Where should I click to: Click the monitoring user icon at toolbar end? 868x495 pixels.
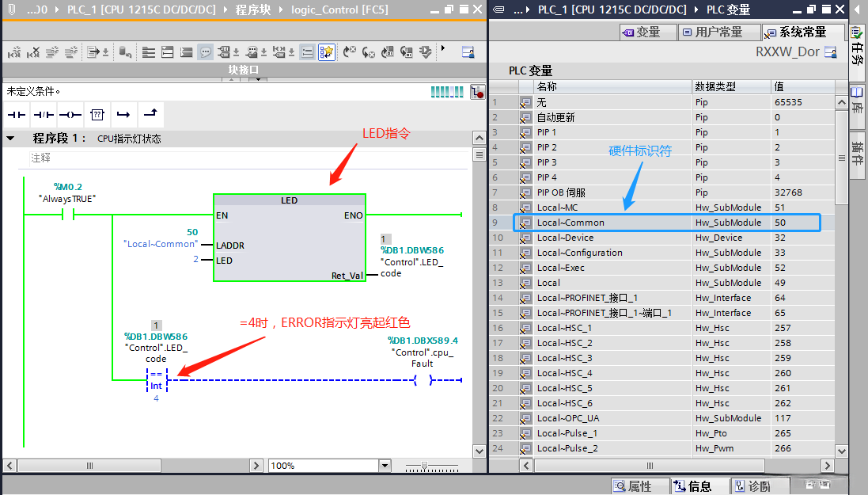(x=468, y=52)
